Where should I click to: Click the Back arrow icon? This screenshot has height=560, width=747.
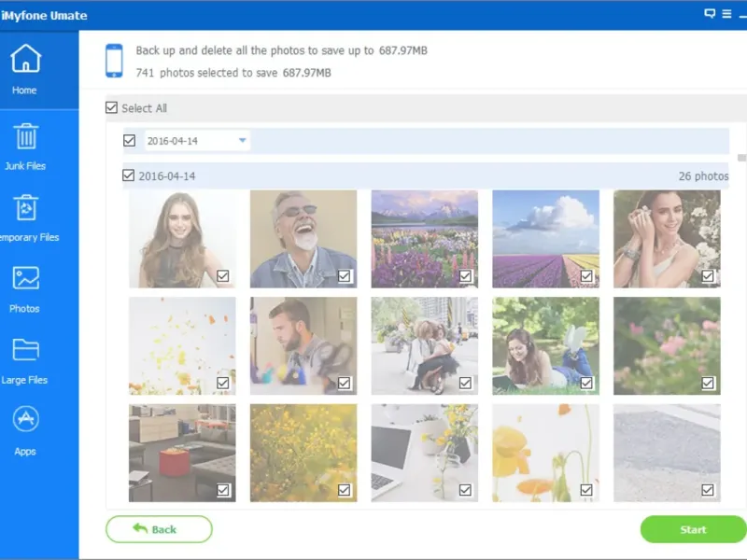tap(140, 528)
